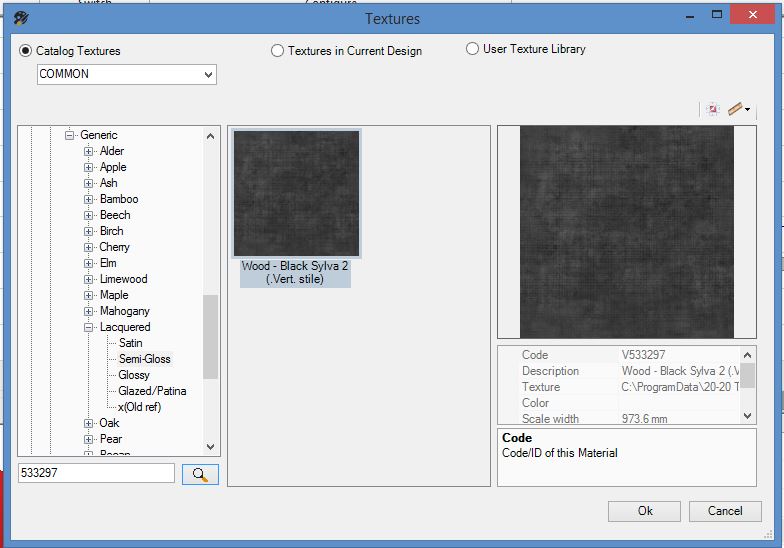Image resolution: width=784 pixels, height=548 pixels.
Task: Click the red square toolbar icon
Action: pyautogui.click(x=712, y=109)
